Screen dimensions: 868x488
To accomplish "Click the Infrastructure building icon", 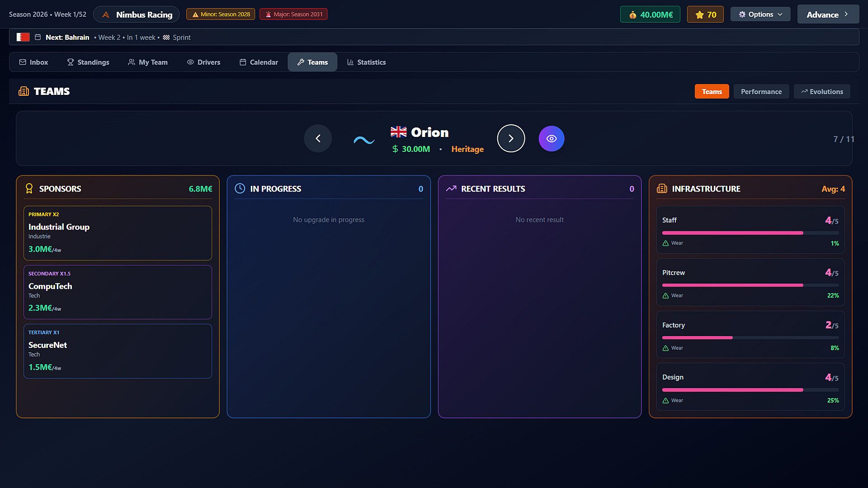I will (x=662, y=188).
